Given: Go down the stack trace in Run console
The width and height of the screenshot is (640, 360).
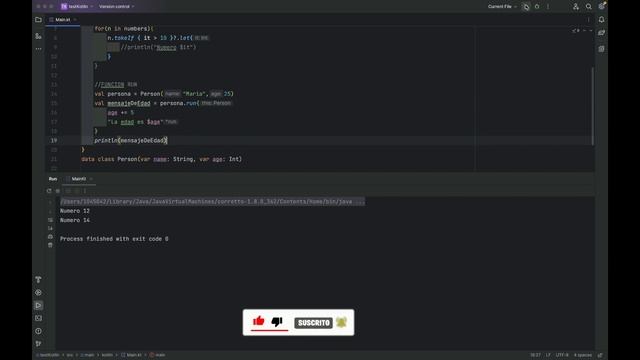Looking at the screenshot, I should pyautogui.click(x=50, y=211).
